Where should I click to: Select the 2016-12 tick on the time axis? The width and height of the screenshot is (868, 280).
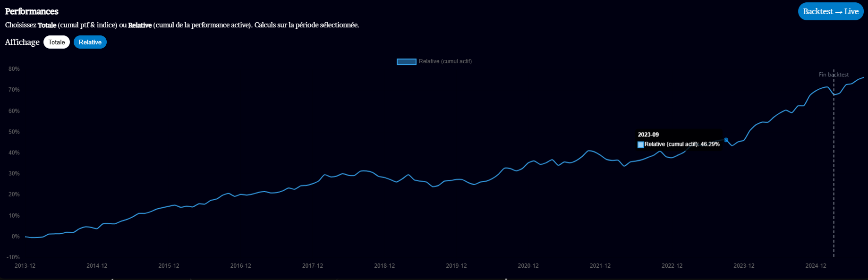240,266
